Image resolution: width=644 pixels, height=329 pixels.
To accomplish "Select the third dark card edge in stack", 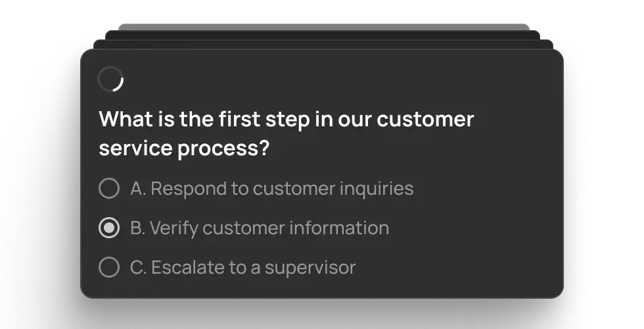I will pos(323,35).
